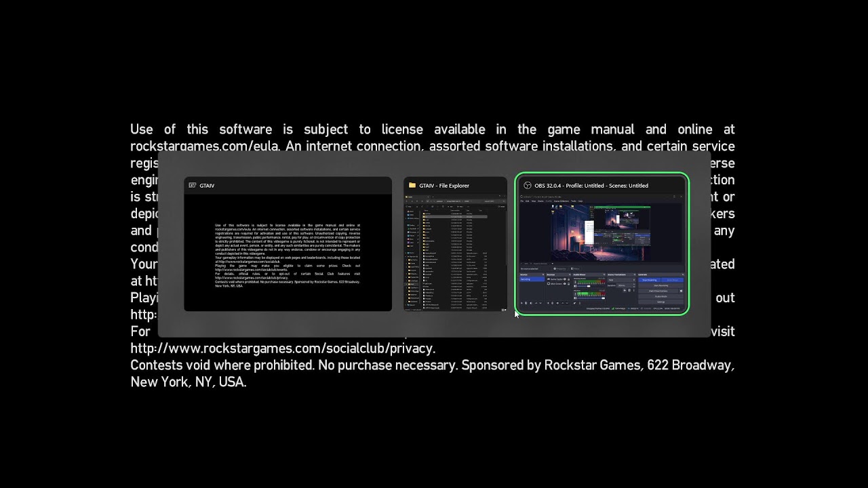Click the "GTAIV" window title text

(207, 186)
